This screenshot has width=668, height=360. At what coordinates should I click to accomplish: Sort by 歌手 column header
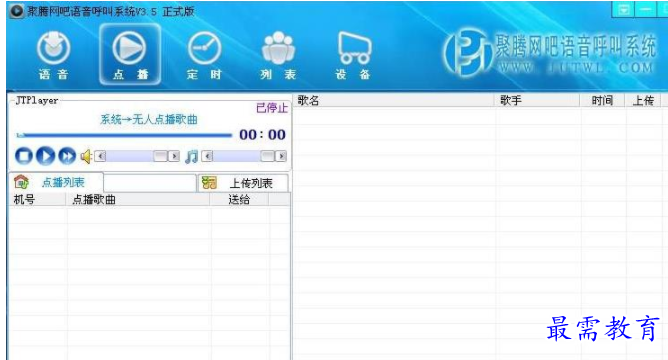point(537,101)
